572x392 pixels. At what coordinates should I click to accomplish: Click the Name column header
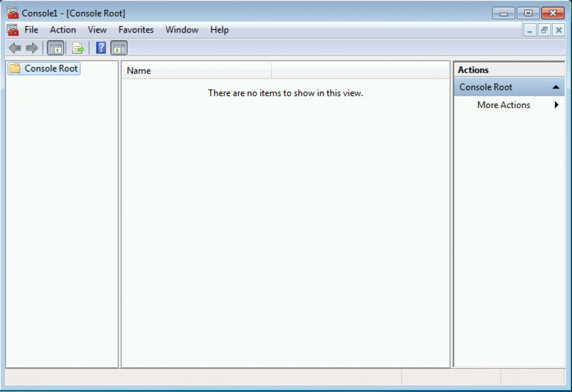coord(196,71)
